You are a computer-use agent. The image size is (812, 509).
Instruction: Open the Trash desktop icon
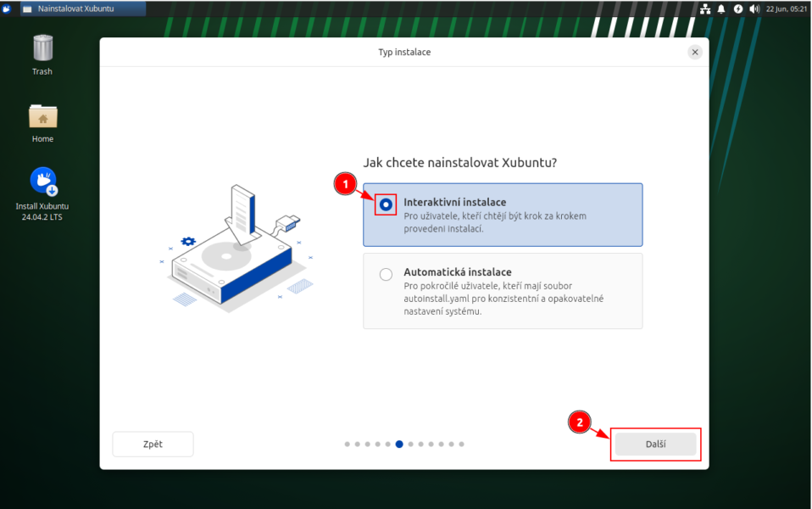pyautogui.click(x=42, y=49)
